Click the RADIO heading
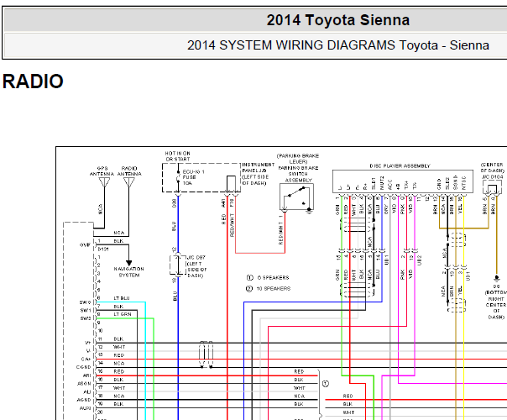This screenshot has width=507, height=420. pos(33,81)
